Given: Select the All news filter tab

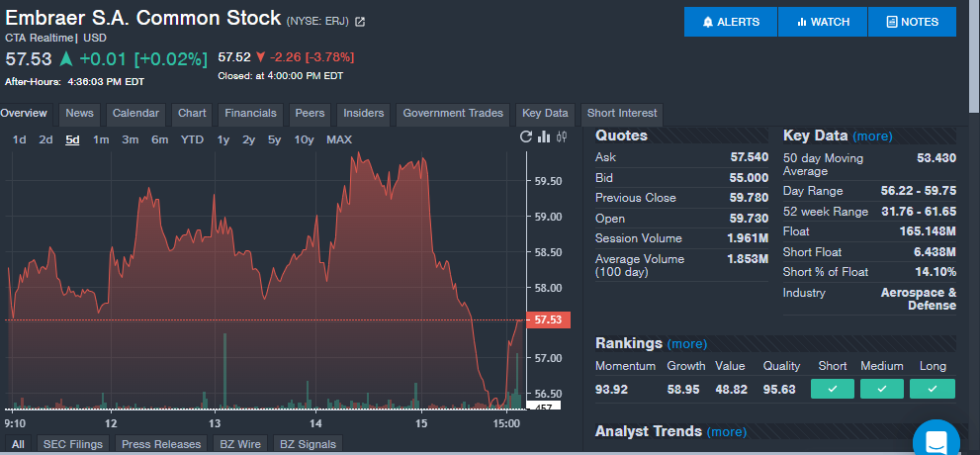Looking at the screenshot, I should click(18, 444).
